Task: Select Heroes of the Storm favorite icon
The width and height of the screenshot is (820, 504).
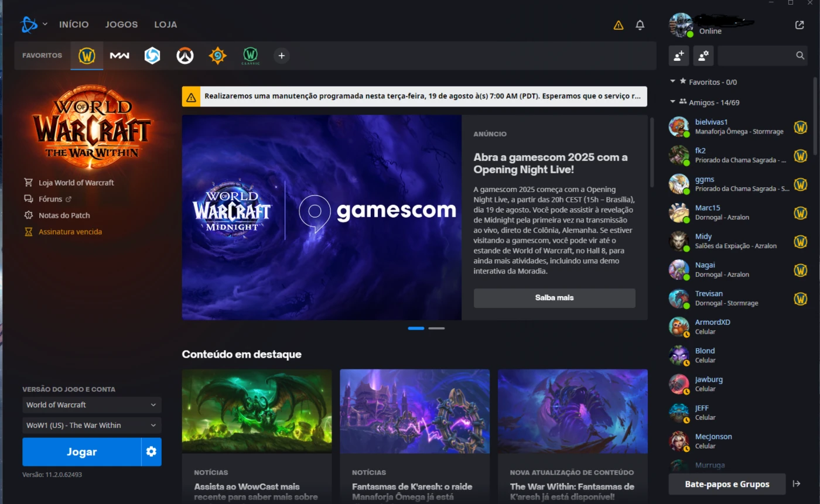Action: [x=152, y=56]
